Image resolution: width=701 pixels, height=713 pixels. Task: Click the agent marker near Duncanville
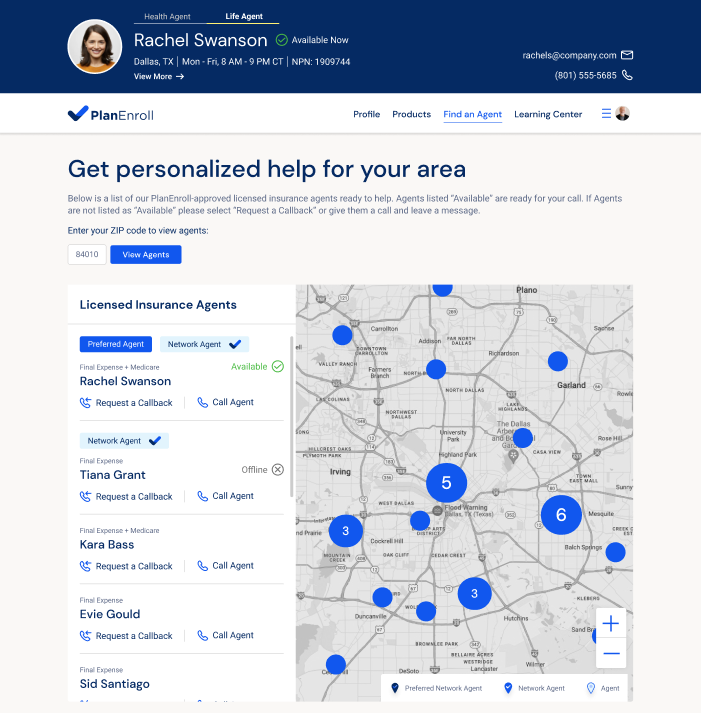coord(382,597)
